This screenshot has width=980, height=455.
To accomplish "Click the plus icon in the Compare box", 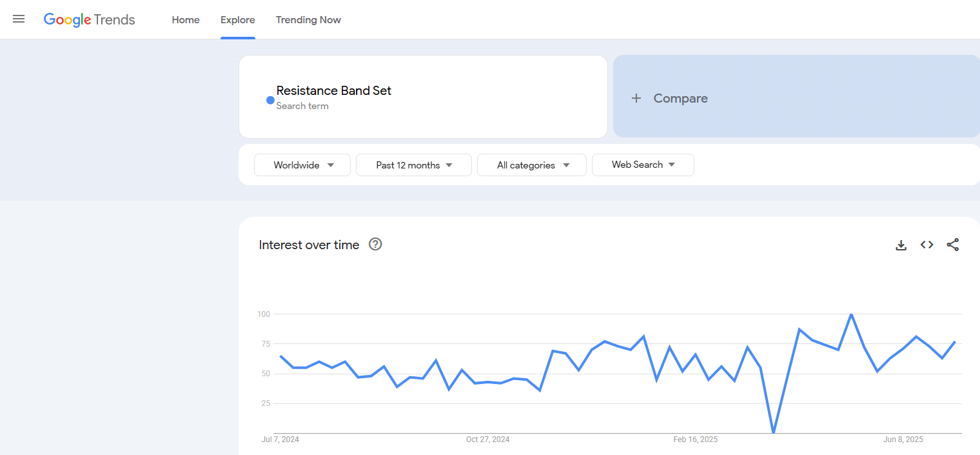I will coord(636,98).
